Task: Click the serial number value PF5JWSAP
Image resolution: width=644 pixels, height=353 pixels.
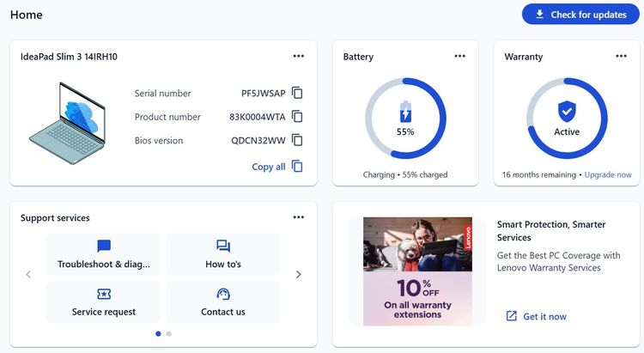Action: click(264, 94)
